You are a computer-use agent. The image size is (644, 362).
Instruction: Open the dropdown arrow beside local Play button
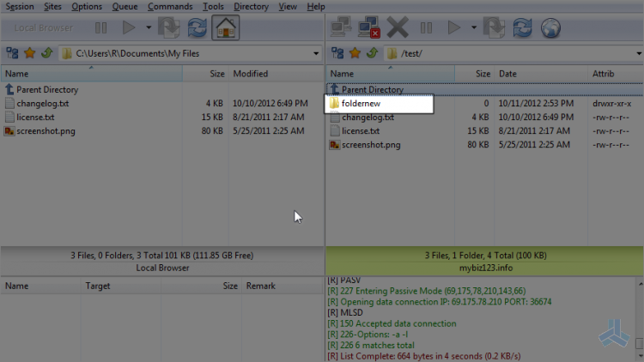(x=149, y=27)
